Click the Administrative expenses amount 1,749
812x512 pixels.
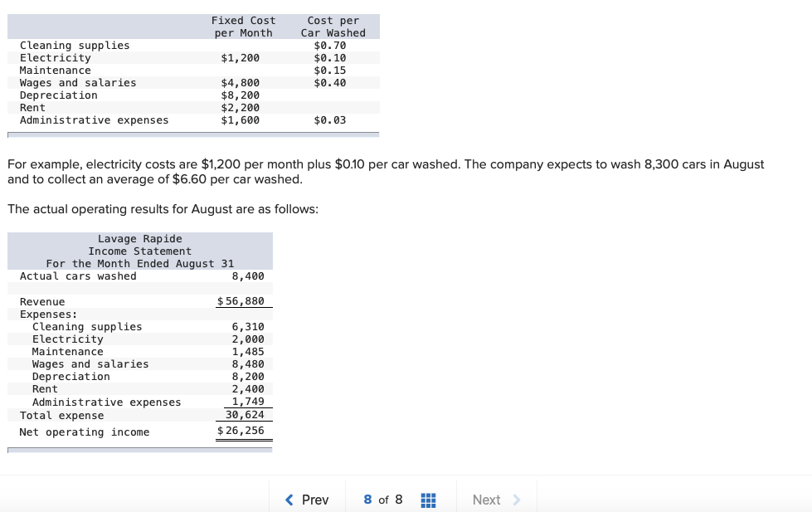point(249,402)
